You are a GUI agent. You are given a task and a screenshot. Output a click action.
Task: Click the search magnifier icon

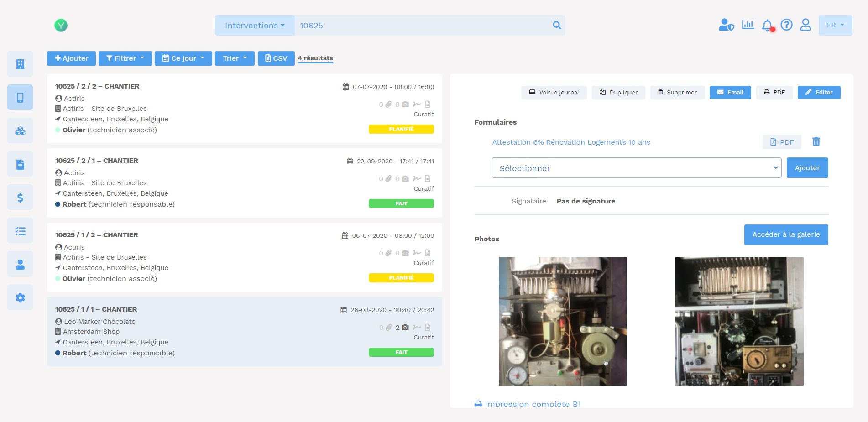tap(557, 26)
